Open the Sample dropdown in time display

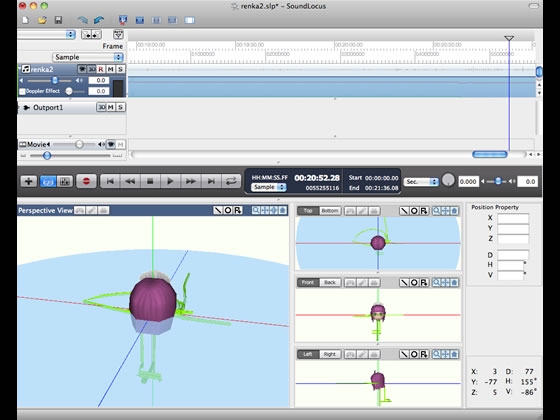pos(269,187)
